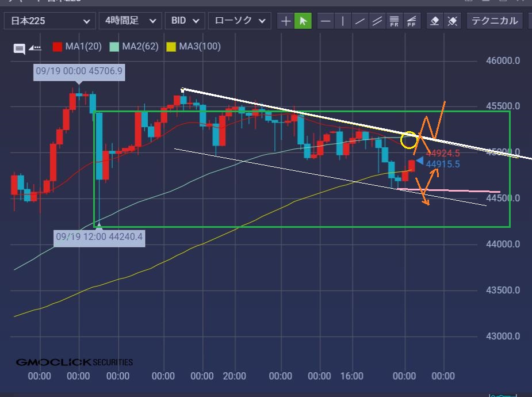Screen dimensions: 532x397
Task: Activate the eraser tool
Action: pos(435,21)
